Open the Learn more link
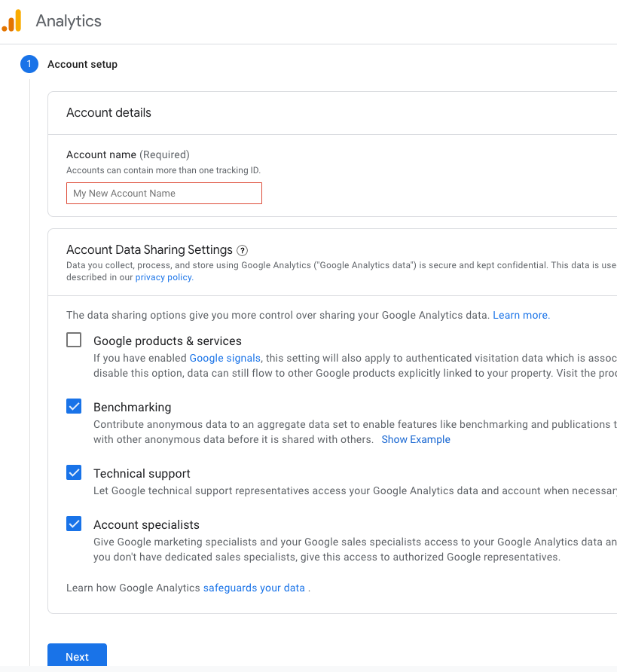Viewport: 617px width, 672px height. pyautogui.click(x=521, y=315)
